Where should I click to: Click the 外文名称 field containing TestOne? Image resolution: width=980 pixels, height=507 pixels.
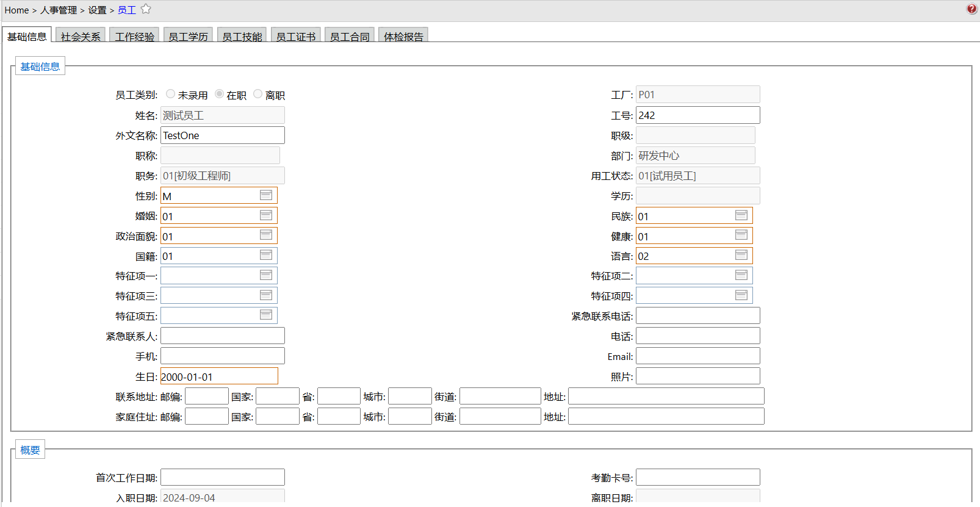[223, 135]
